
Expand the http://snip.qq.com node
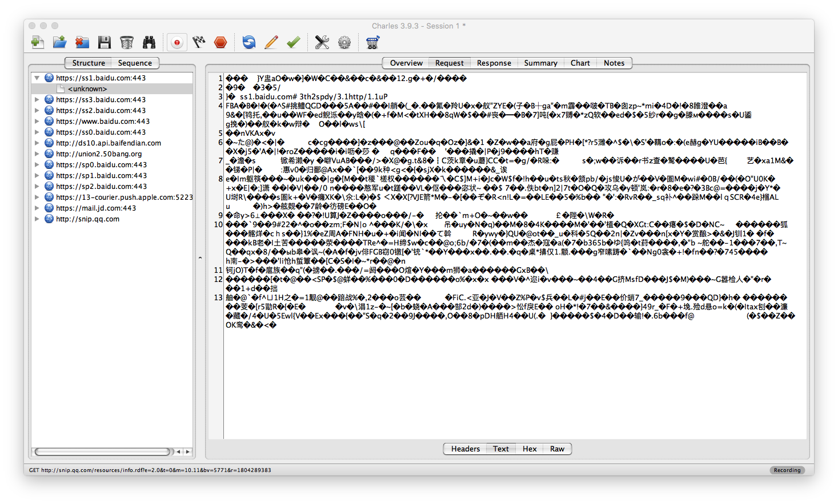click(37, 219)
